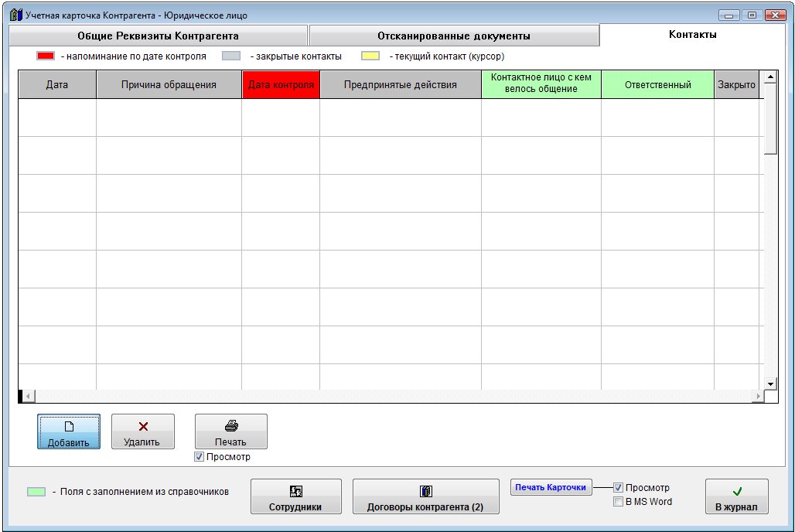Click the Предпринятые действия column header
The width and height of the screenshot is (795, 532).
pos(401,85)
